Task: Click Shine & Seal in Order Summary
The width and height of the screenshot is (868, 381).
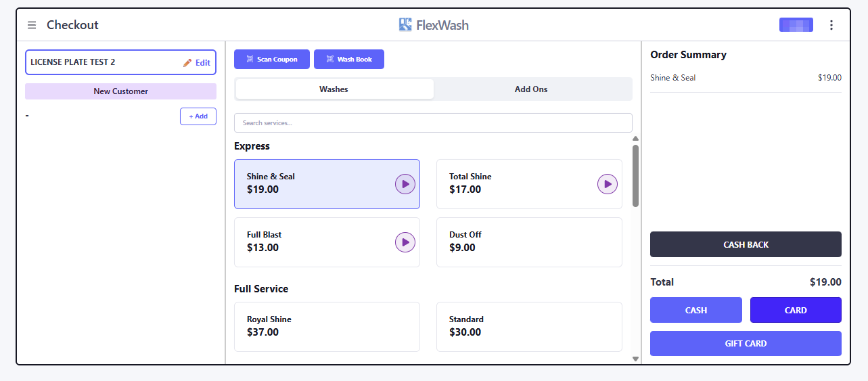Action: click(673, 78)
